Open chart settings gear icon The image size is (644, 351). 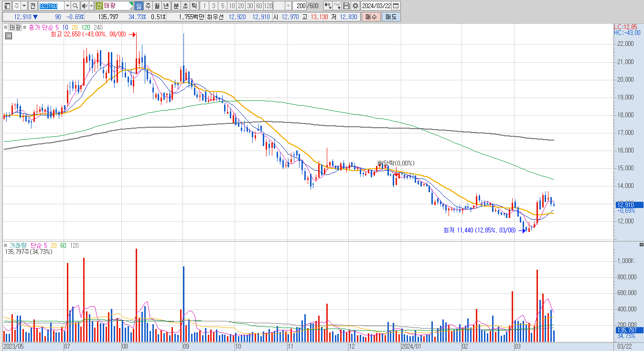coord(355,6)
